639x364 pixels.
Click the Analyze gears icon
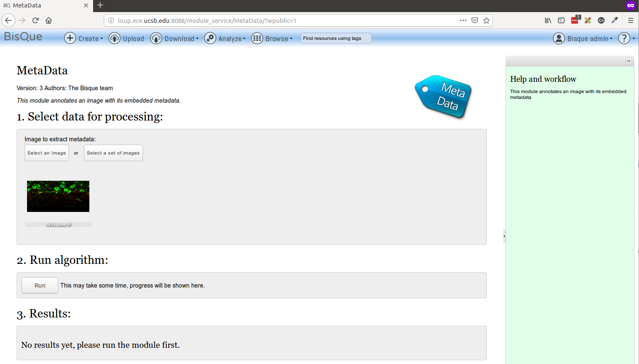[x=210, y=38]
